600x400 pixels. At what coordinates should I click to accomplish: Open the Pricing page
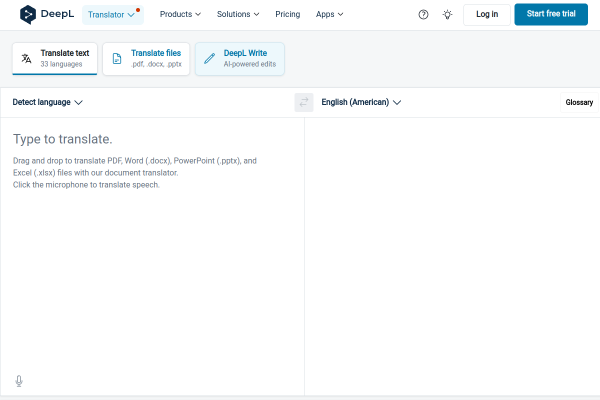(288, 14)
